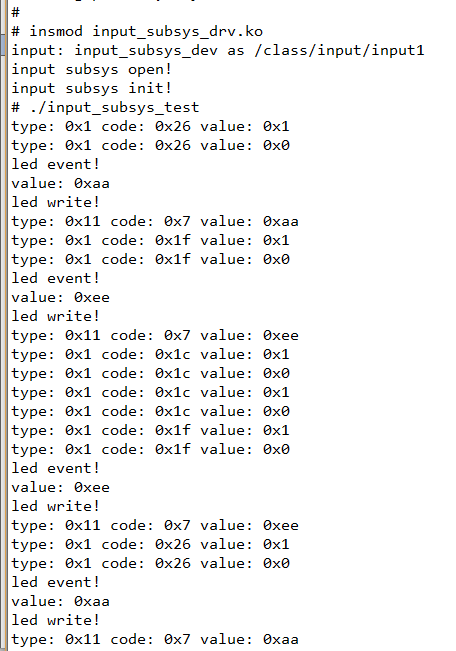The width and height of the screenshot is (456, 651).
Task: Click bottom type 0x11 value 0xaa line
Action: pyautogui.click(x=154, y=639)
